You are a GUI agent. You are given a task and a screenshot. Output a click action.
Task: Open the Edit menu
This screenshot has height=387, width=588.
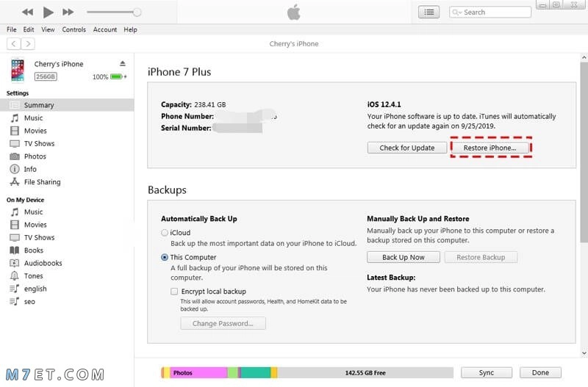pyautogui.click(x=29, y=29)
